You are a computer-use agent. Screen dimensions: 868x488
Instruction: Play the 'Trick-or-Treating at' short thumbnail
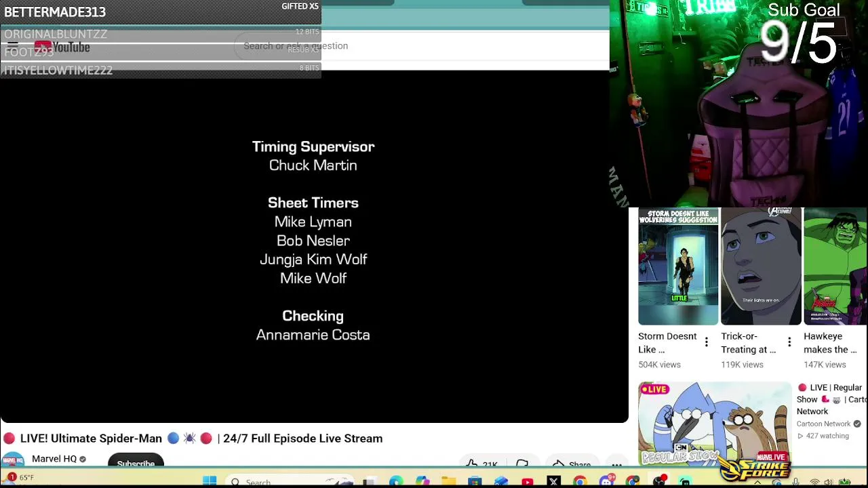tap(761, 266)
